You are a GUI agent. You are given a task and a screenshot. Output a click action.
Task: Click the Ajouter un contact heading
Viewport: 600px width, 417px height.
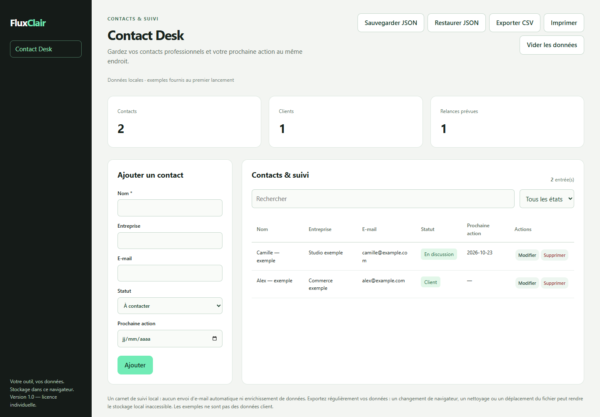(150, 175)
